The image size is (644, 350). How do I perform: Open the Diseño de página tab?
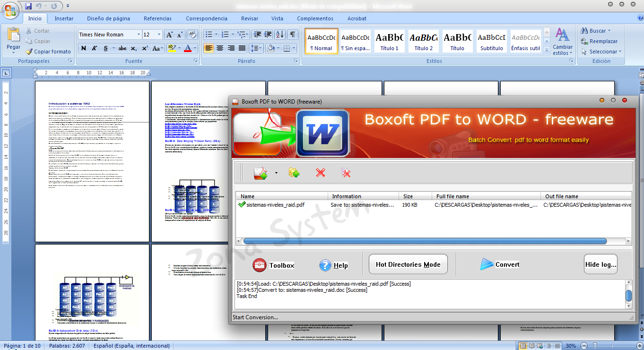(x=108, y=18)
